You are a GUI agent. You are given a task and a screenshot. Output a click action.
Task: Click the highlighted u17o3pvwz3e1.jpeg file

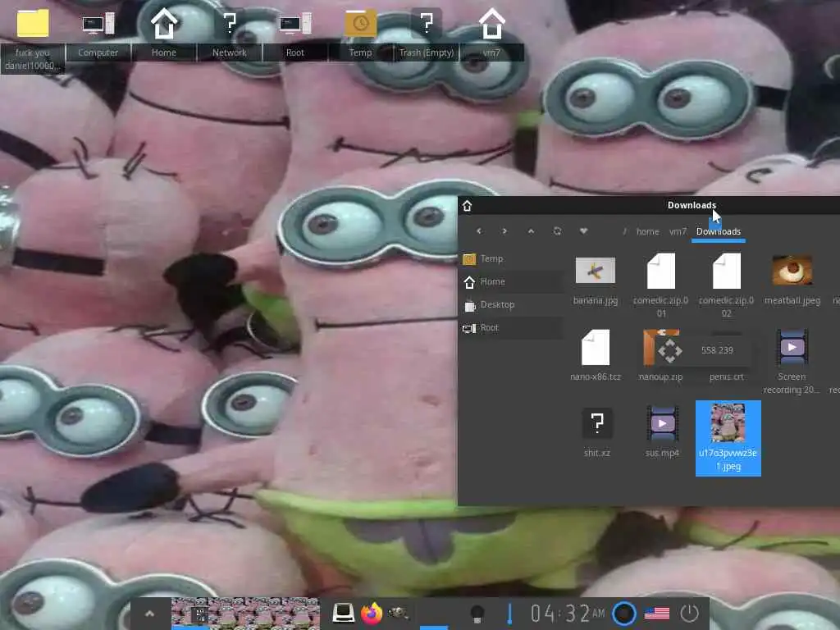coord(728,438)
